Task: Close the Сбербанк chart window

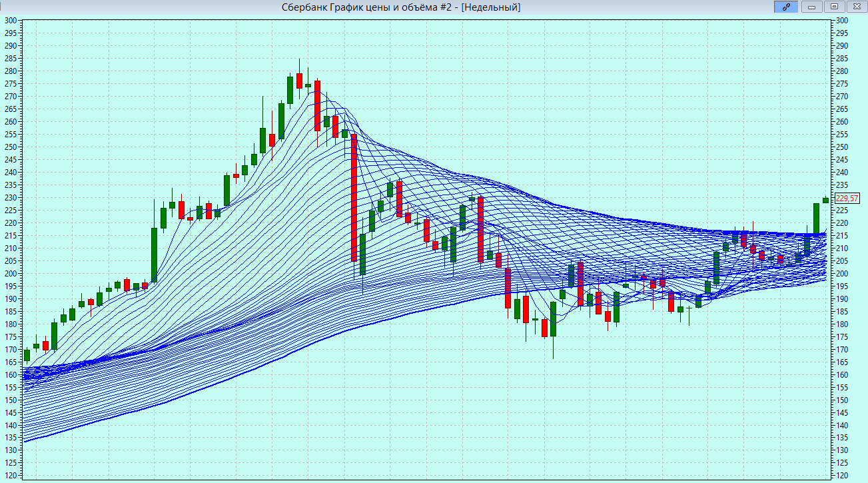Action: coord(856,7)
